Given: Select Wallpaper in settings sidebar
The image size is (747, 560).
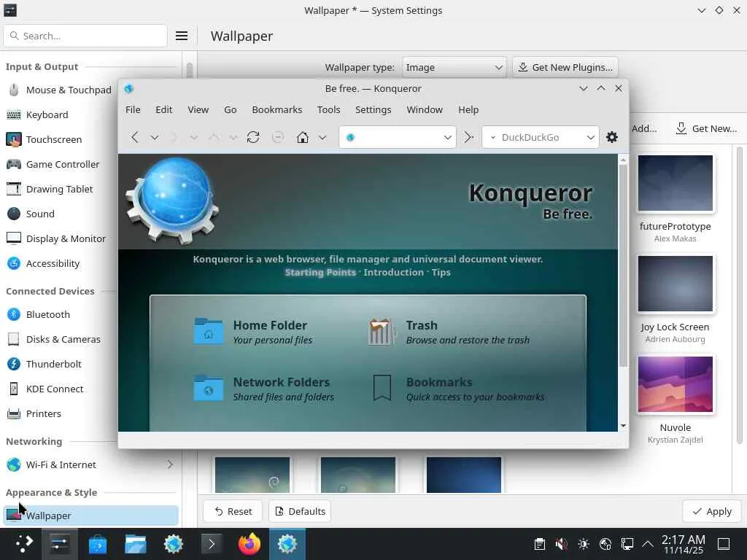Looking at the screenshot, I should tap(90, 516).
